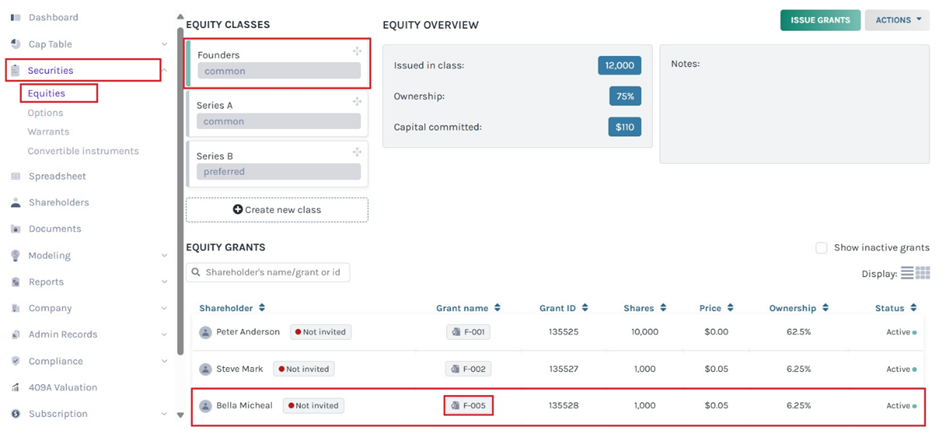Screen dimensions: 939x434
Task: Switch to grid display view icon
Action: [x=923, y=273]
